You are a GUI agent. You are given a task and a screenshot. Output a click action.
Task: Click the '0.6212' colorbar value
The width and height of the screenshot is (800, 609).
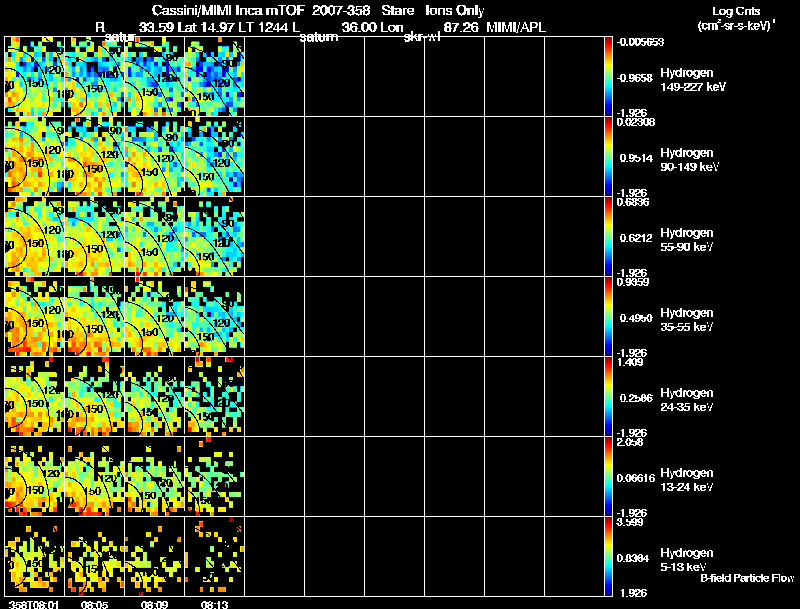click(x=636, y=238)
